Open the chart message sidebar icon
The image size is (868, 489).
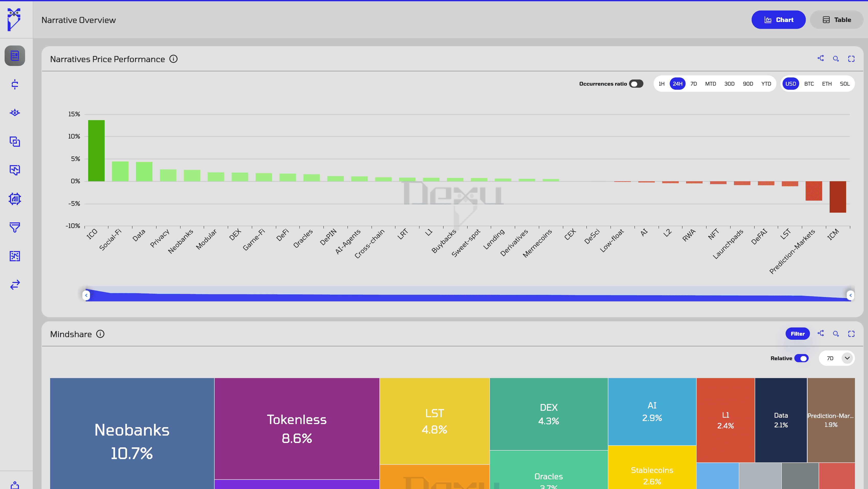pyautogui.click(x=15, y=170)
